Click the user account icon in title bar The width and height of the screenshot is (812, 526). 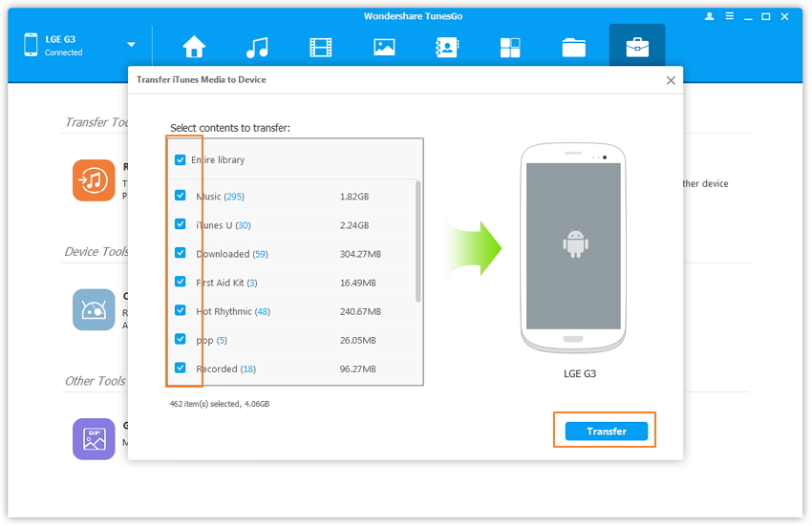click(x=709, y=16)
